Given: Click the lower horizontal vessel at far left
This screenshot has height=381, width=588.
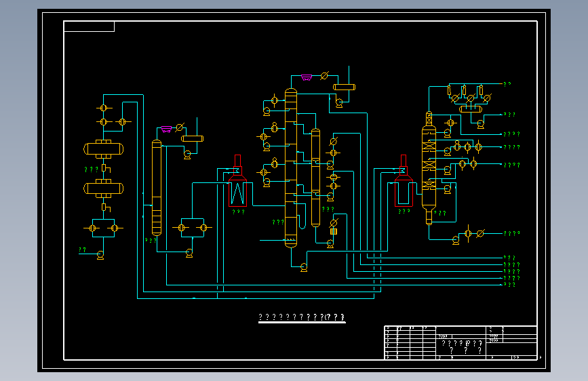Looking at the screenshot, I should (104, 188).
